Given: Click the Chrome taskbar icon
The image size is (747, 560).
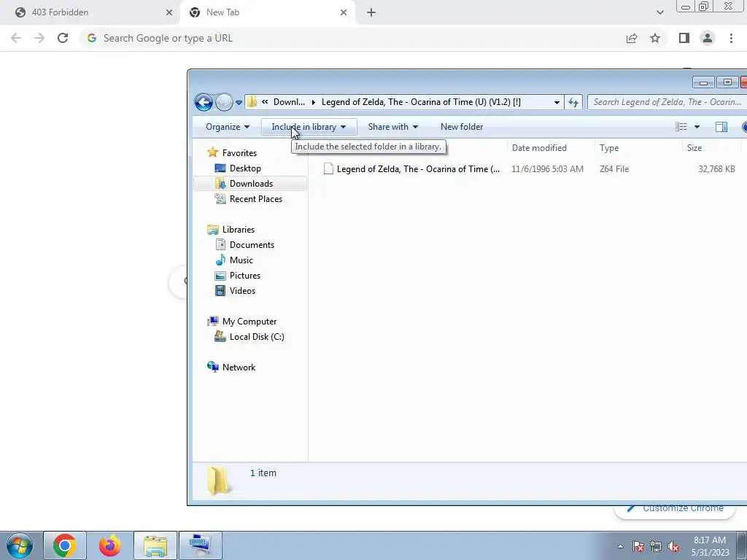Looking at the screenshot, I should (x=65, y=545).
